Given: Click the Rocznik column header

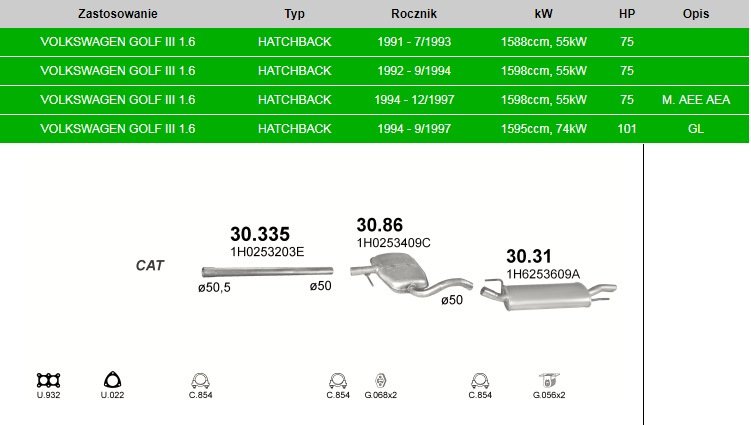Looking at the screenshot, I should [414, 14].
